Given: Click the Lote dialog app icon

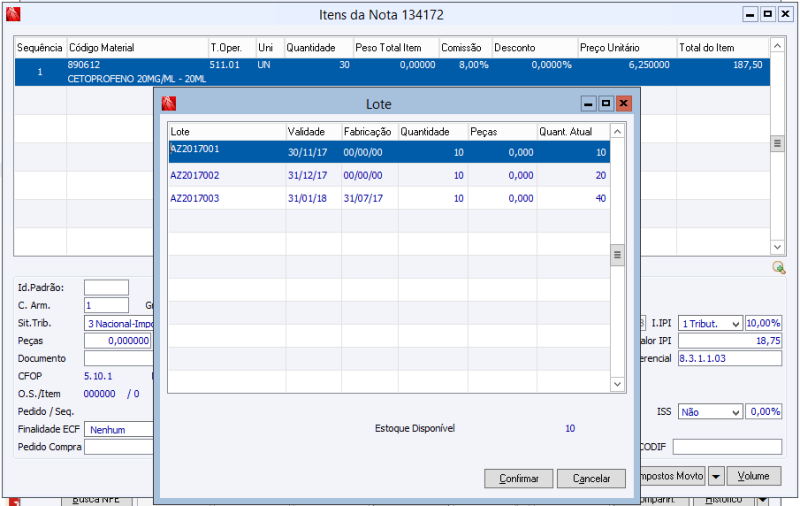Looking at the screenshot, I should click(169, 104).
